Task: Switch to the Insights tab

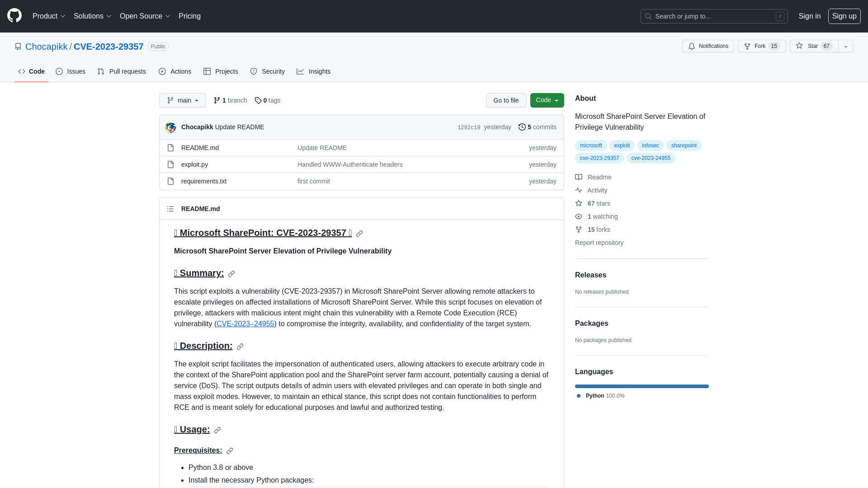Action: [x=314, y=71]
